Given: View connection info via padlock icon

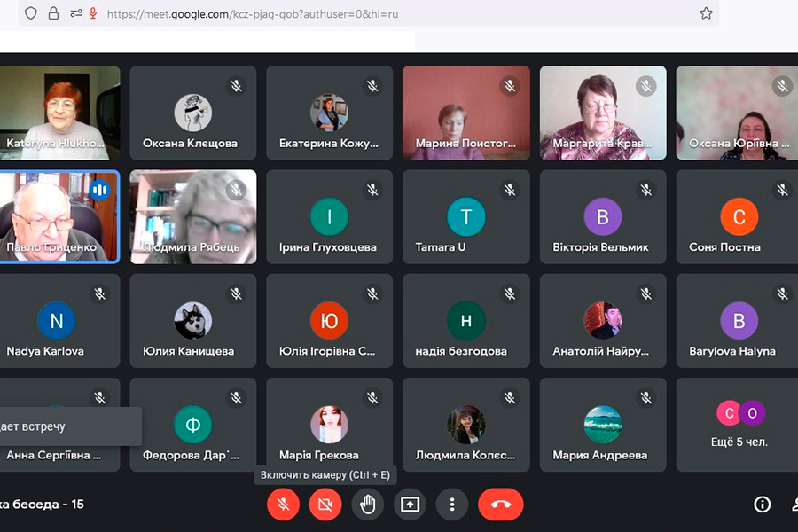Looking at the screenshot, I should (53, 13).
